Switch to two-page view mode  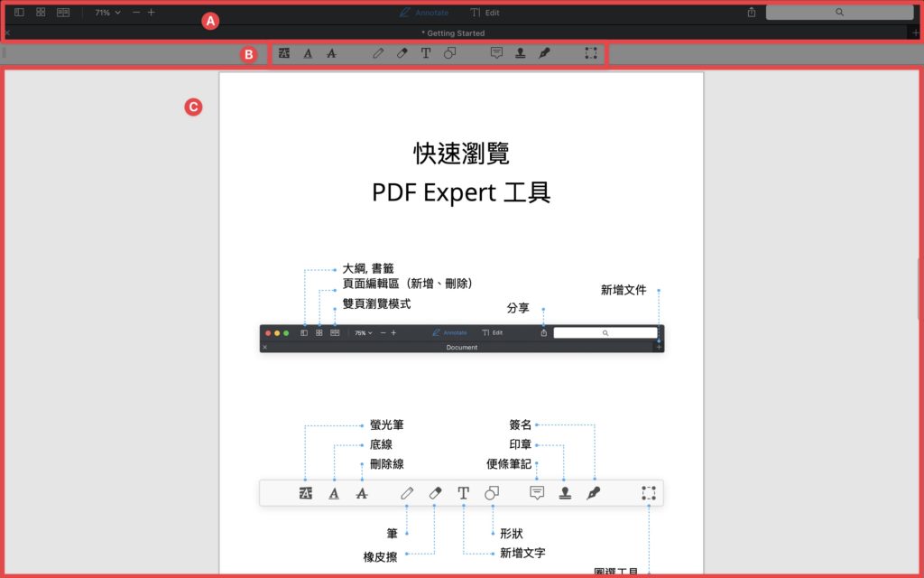pos(63,13)
